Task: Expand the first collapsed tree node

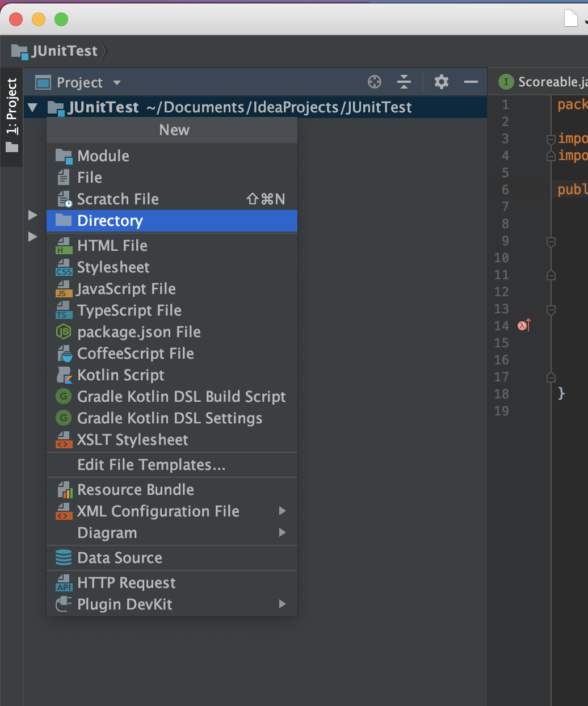Action: (x=33, y=215)
